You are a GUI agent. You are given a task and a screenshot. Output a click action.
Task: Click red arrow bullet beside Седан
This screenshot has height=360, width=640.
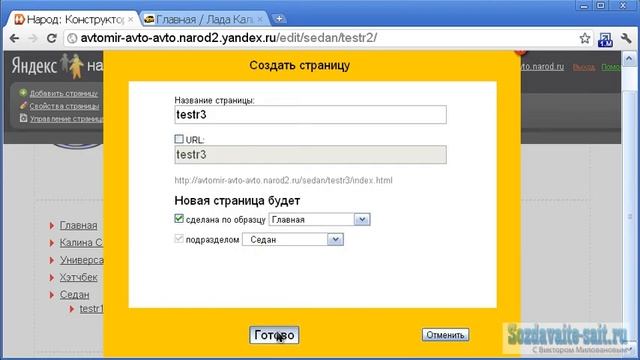point(52,295)
